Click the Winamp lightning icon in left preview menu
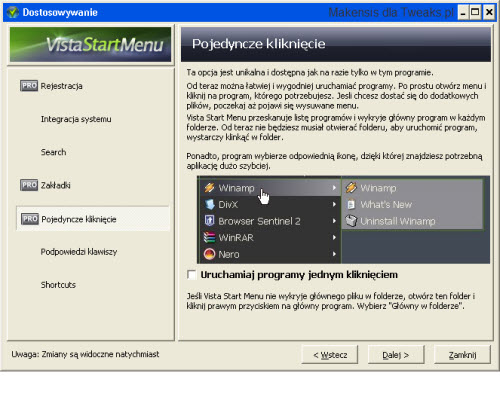The height and width of the screenshot is (397, 500). pyautogui.click(x=209, y=188)
